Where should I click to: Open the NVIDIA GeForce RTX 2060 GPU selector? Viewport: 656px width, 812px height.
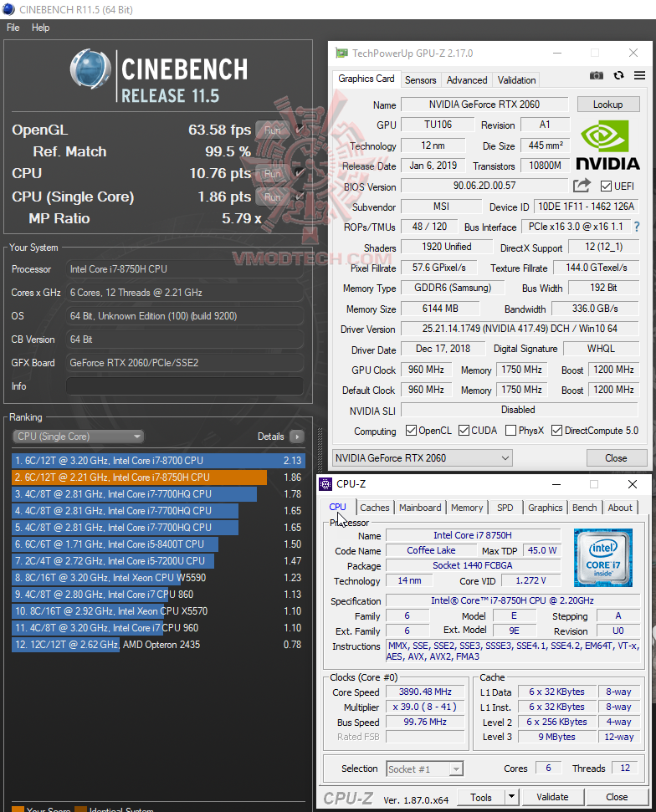(423, 457)
